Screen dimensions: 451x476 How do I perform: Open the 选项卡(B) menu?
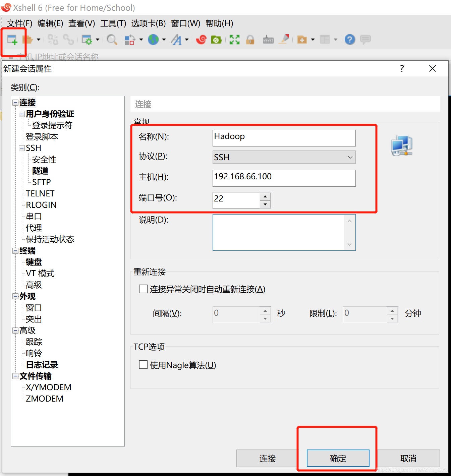click(149, 23)
